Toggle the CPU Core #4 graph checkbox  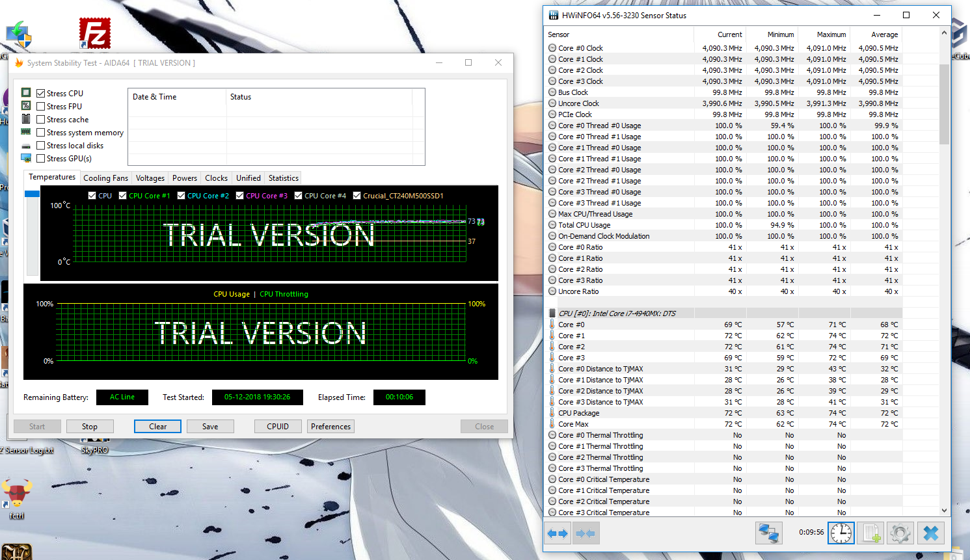pos(298,196)
